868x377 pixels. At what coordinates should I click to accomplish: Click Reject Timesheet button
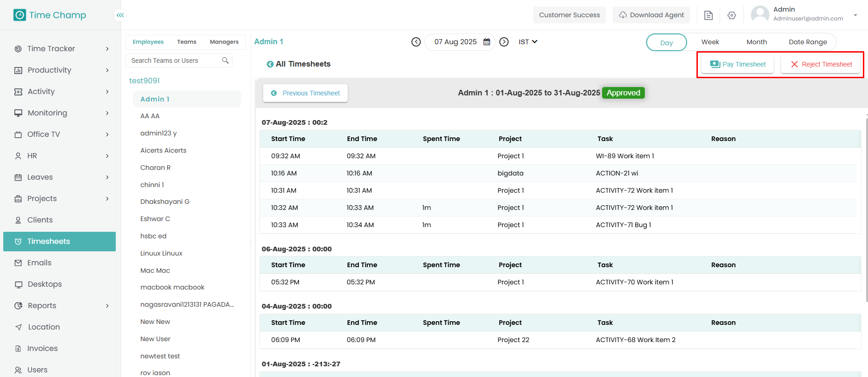(x=822, y=64)
